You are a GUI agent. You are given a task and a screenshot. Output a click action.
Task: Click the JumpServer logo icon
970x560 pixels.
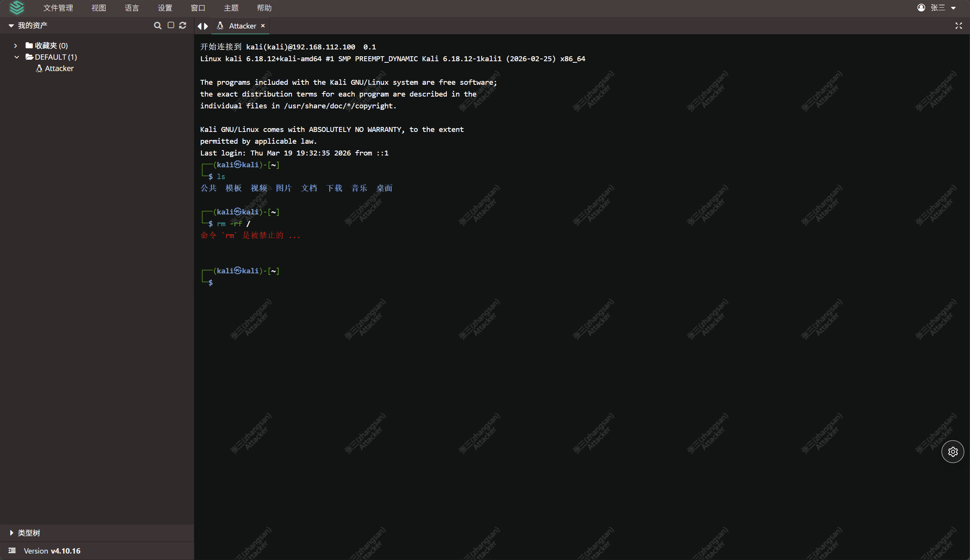pyautogui.click(x=17, y=8)
